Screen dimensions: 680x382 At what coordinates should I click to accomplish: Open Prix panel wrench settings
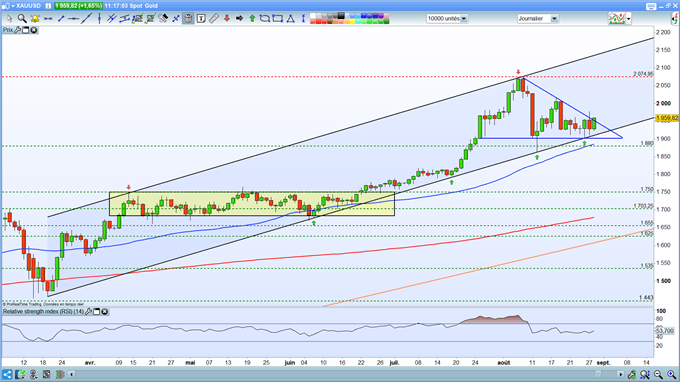[x=17, y=30]
